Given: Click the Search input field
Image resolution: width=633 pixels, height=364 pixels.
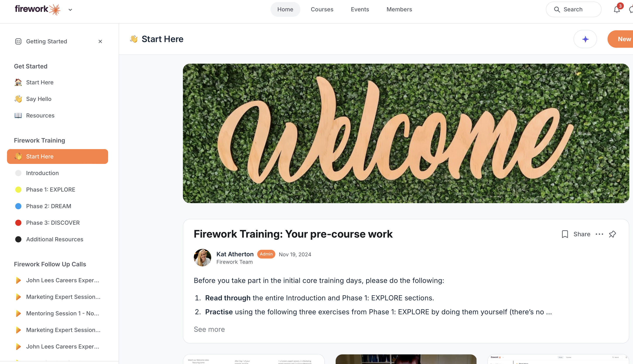Looking at the screenshot, I should coord(573,10).
